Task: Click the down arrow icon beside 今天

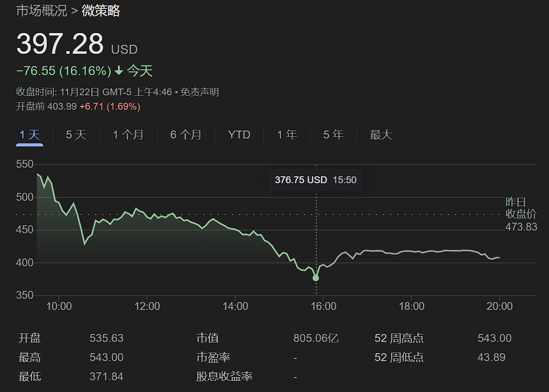Action: point(119,70)
